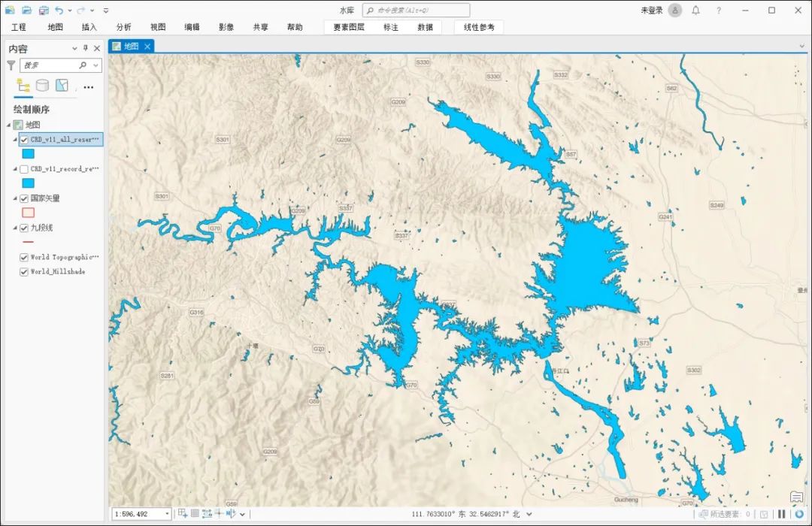Select the CRD_v11_record_re layer name

click(x=64, y=169)
